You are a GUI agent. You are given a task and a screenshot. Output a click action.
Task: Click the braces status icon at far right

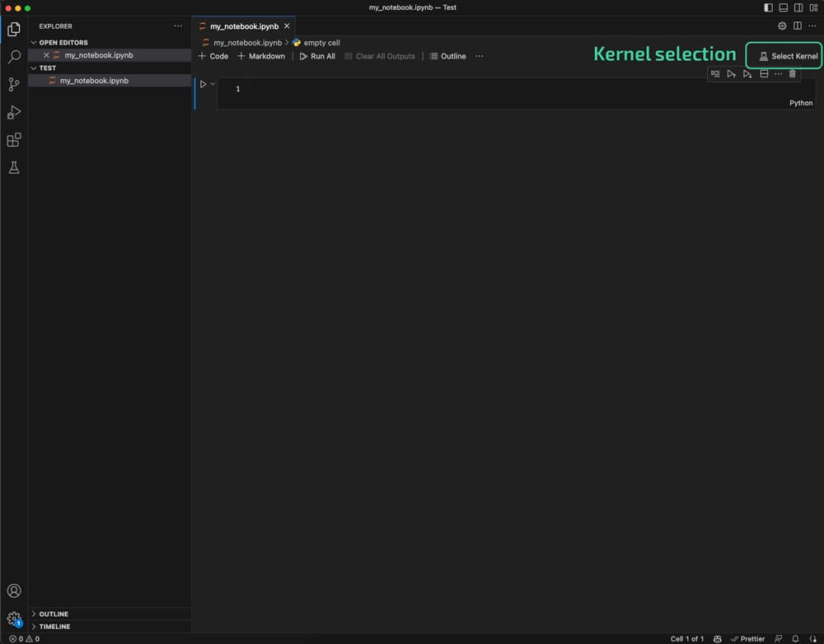813,639
